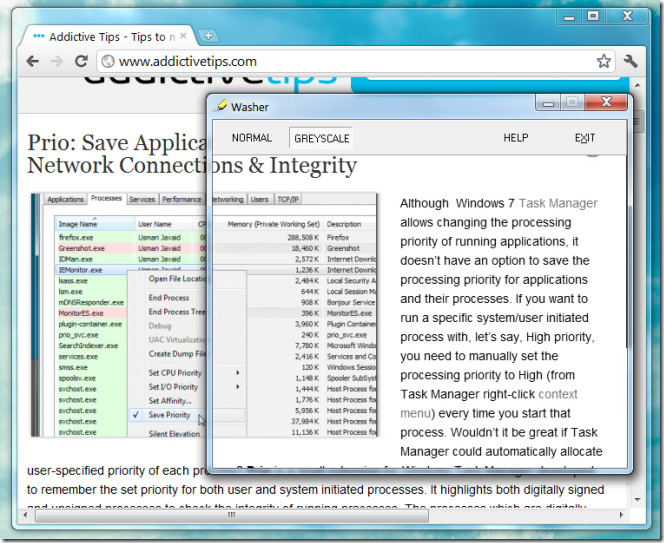Screen dimensions: 664x543
Task: Close the Washer window
Action: [606, 103]
